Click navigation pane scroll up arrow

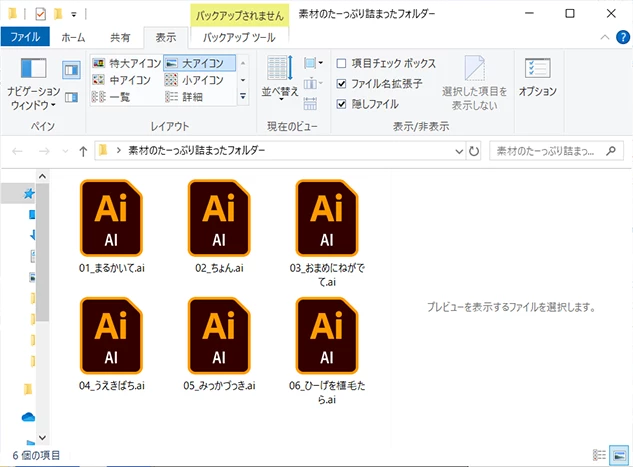point(42,176)
